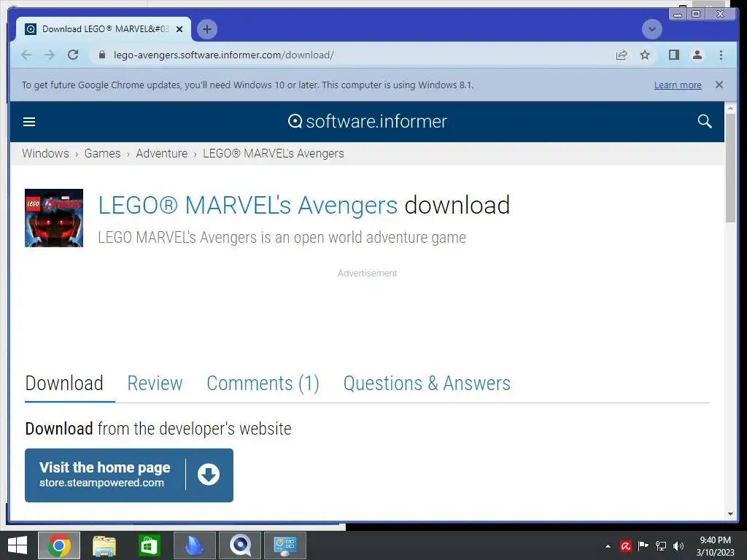Click the software.informer logo

(x=368, y=122)
